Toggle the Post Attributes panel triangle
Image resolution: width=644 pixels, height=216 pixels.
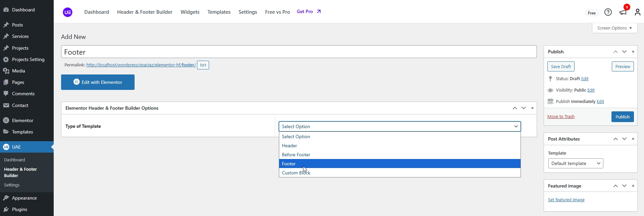(633, 139)
